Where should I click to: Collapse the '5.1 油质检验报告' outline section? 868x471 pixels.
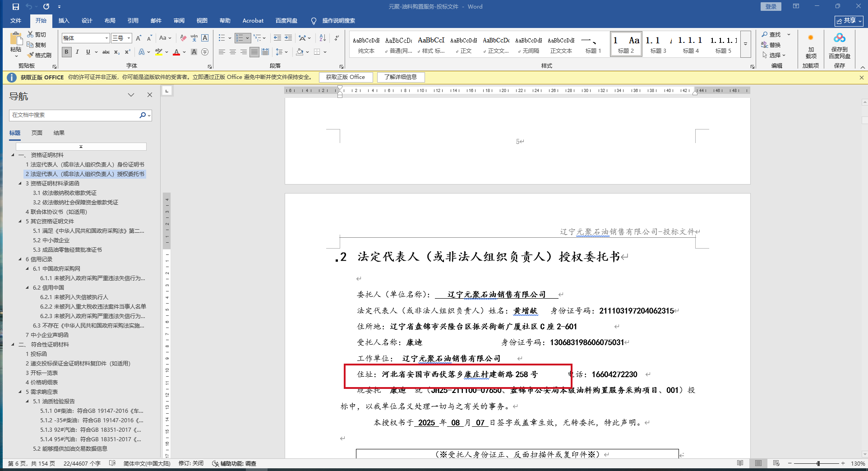[x=27, y=402]
